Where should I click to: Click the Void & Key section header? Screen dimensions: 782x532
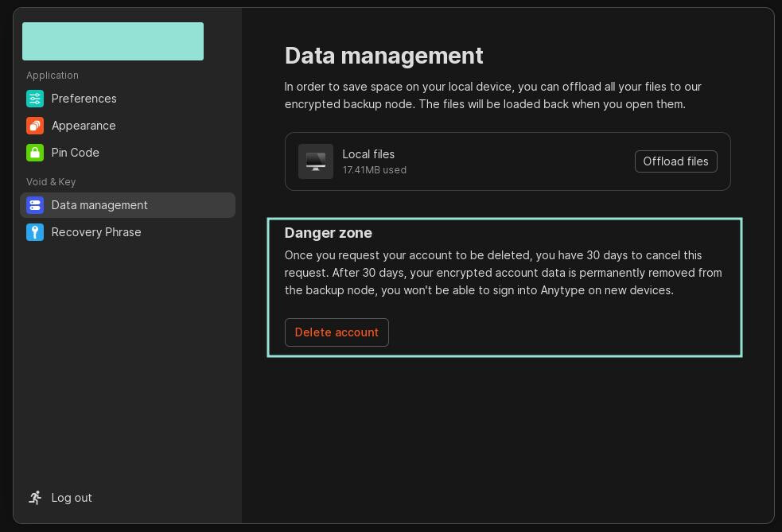[x=51, y=182]
